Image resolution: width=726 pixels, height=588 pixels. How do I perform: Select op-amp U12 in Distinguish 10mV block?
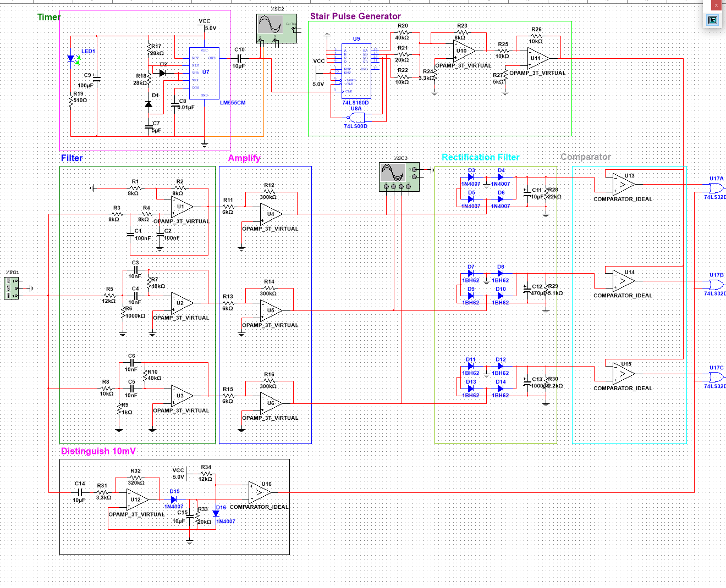pos(137,500)
